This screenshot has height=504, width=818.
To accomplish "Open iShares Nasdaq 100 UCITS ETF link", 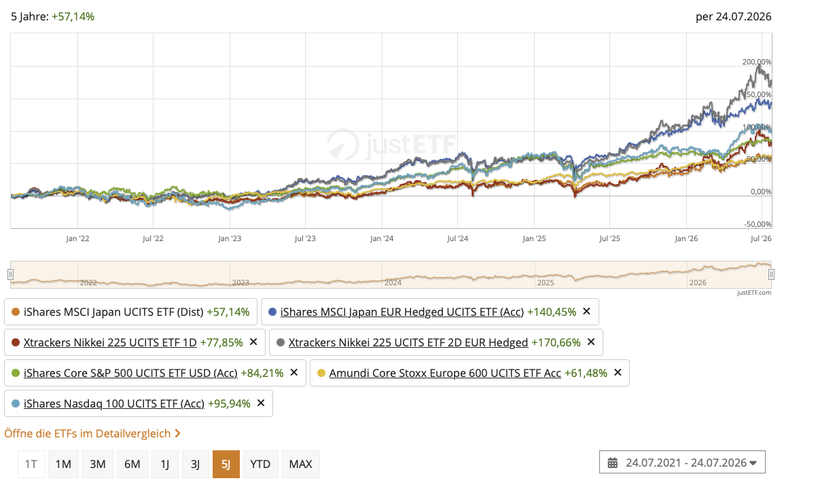I will point(114,403).
